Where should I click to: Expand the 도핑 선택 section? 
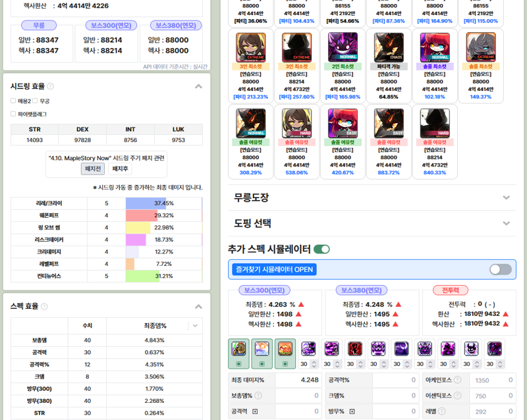506,223
